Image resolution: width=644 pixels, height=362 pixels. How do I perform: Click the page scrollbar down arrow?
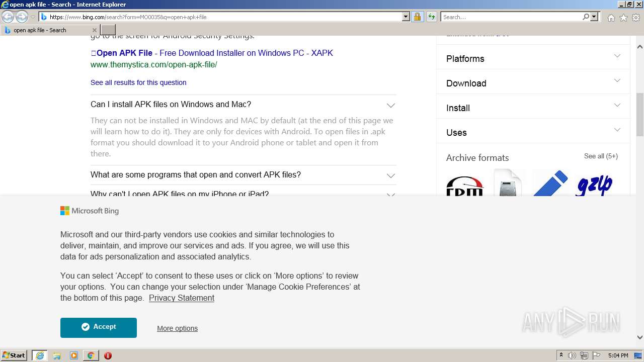pyautogui.click(x=640, y=337)
